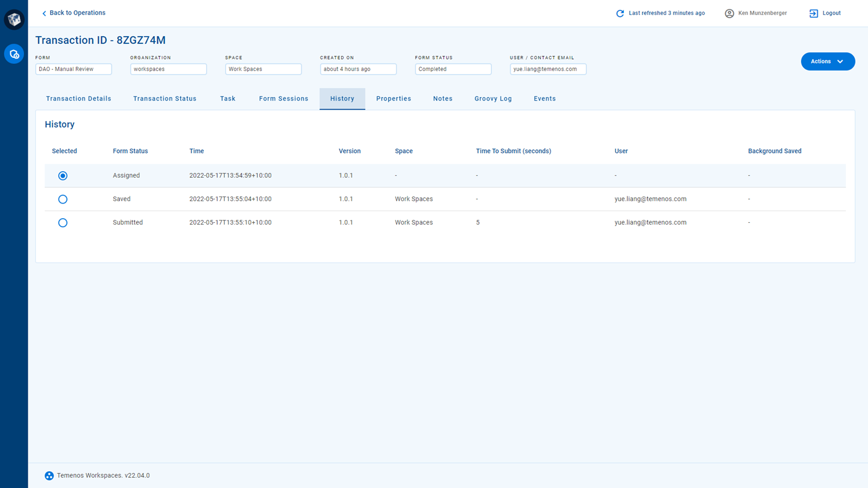
Task: Expand the Actions dropdown button
Action: (x=828, y=61)
